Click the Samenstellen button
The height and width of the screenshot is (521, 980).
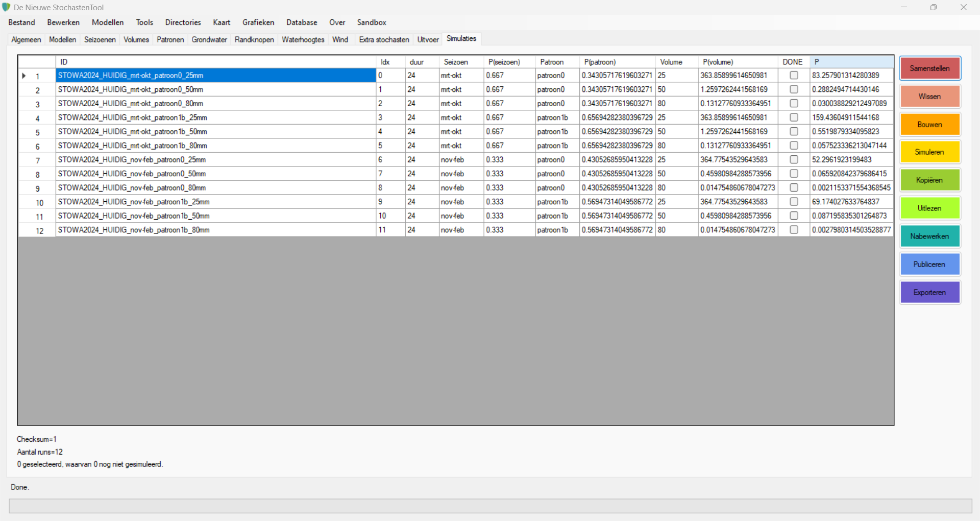(930, 68)
